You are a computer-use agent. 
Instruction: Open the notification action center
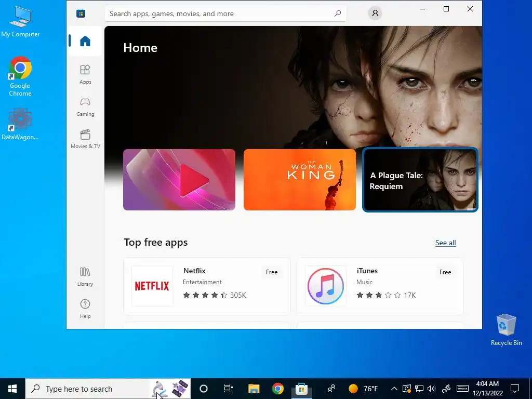coord(515,389)
